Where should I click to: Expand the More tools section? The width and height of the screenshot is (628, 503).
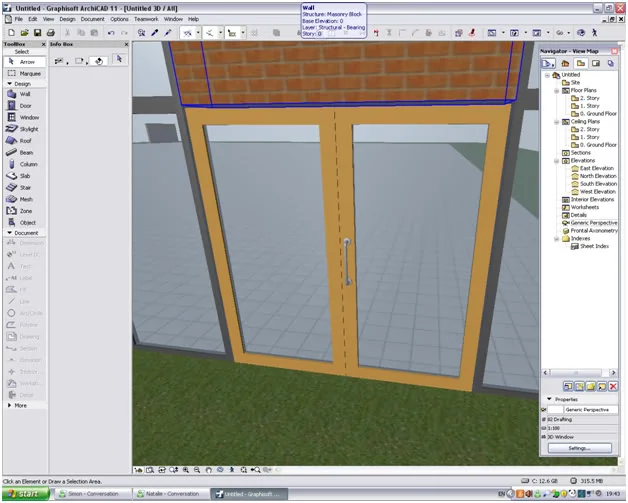pos(10,405)
